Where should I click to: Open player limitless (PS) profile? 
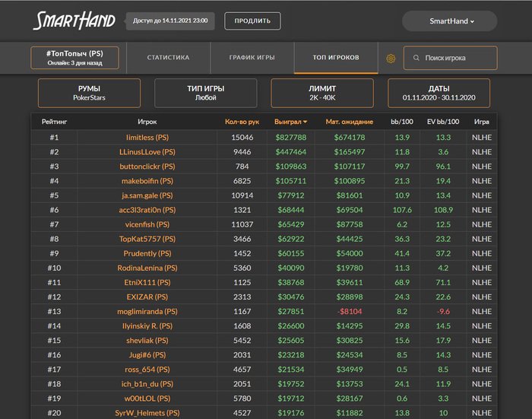(147, 138)
